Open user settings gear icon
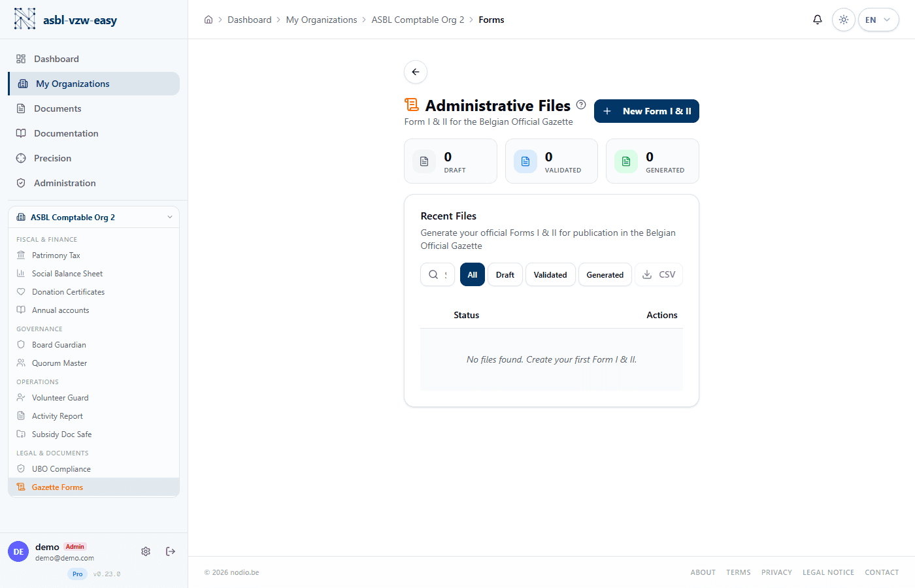Screen dimensions: 915x588 [x=146, y=551]
